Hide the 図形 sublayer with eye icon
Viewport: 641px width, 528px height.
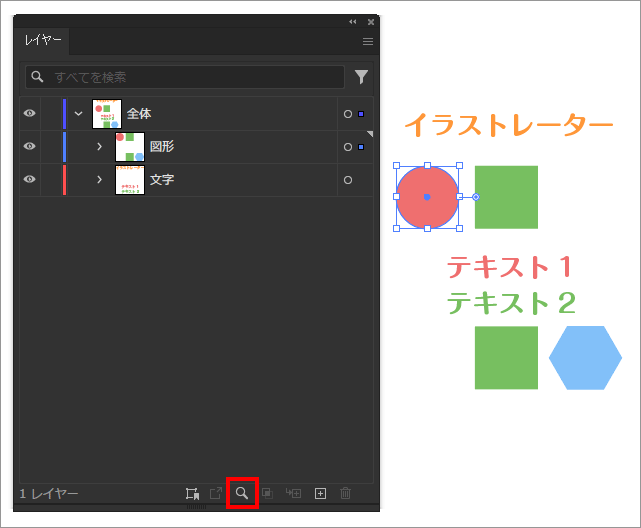(x=29, y=146)
